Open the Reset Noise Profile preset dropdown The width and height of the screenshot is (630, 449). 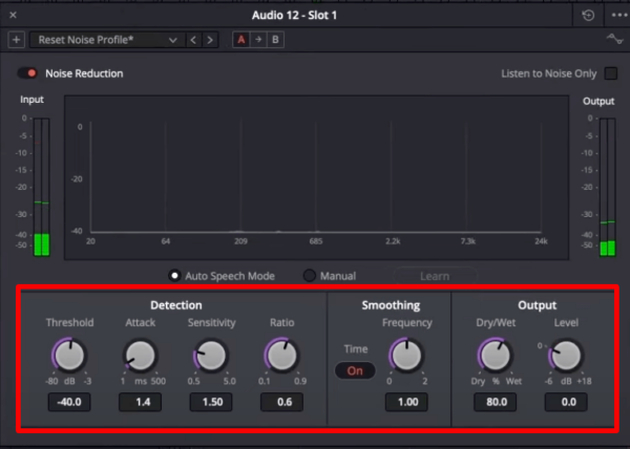click(106, 40)
